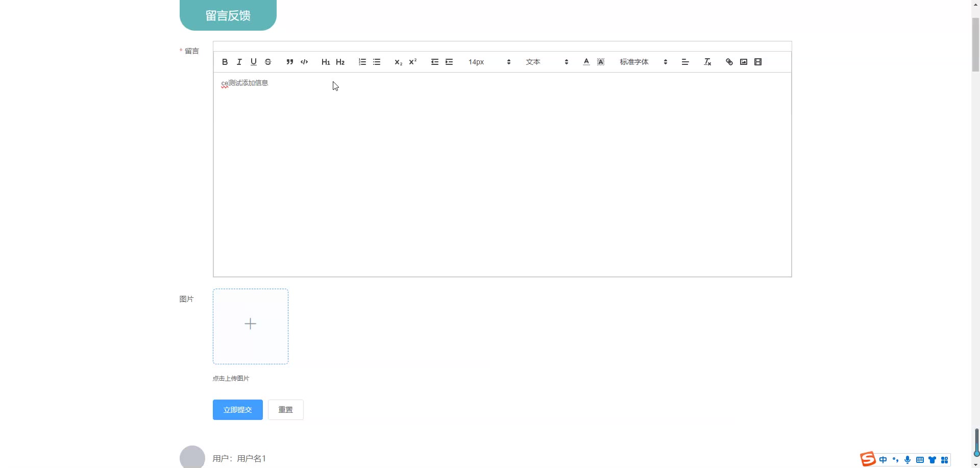The width and height of the screenshot is (980, 468).
Task: Open the 文本 heading style dropdown
Action: point(547,62)
